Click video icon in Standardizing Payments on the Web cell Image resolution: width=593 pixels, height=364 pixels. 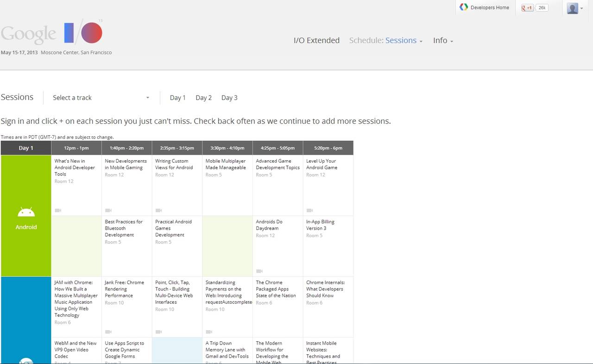pos(209,332)
